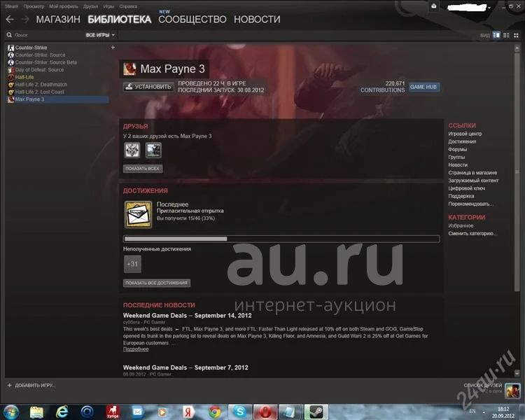Image resolution: width=525 pixels, height=420 pixels.
Task: Open the ВСЕ ИГРЫ filter dropdown
Action: pyautogui.click(x=100, y=35)
